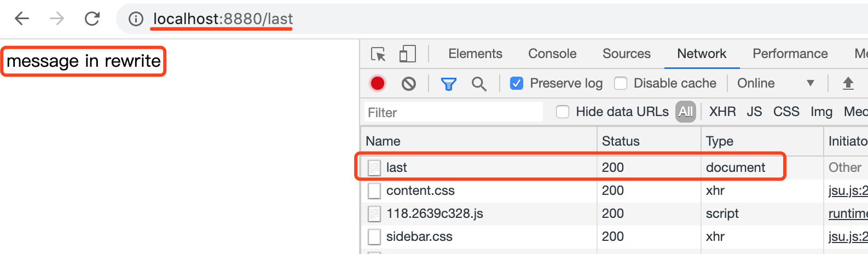
Task: Click the Filter text input field
Action: coord(453,112)
